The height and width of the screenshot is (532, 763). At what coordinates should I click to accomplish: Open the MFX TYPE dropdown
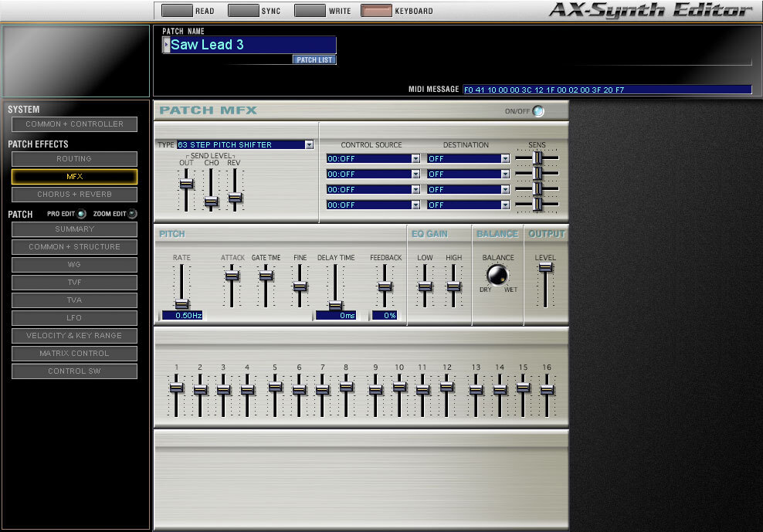(309, 144)
